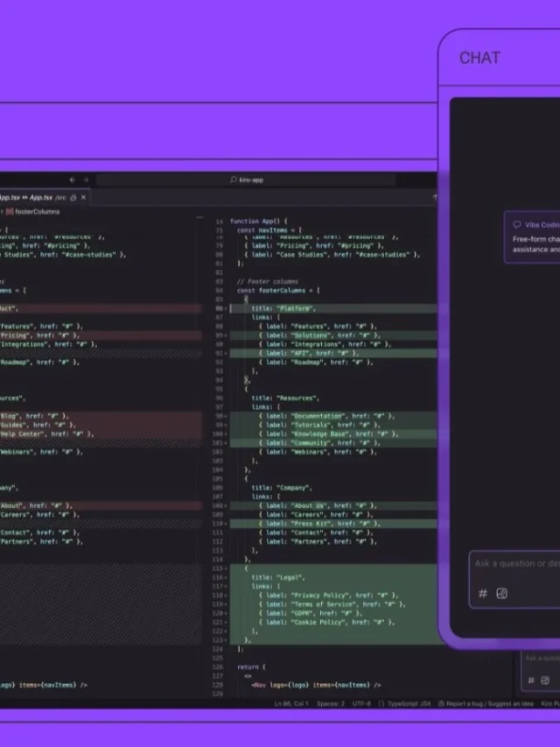The height and width of the screenshot is (747, 560).
Task: Click the footerColumns breadcrumb symbol icon
Action: click(10, 212)
